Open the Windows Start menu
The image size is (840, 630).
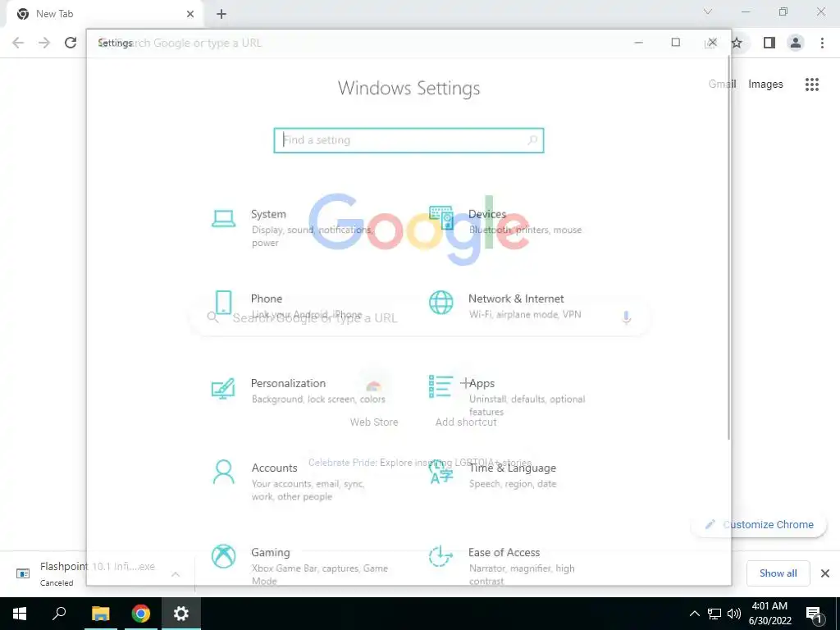pyautogui.click(x=20, y=614)
